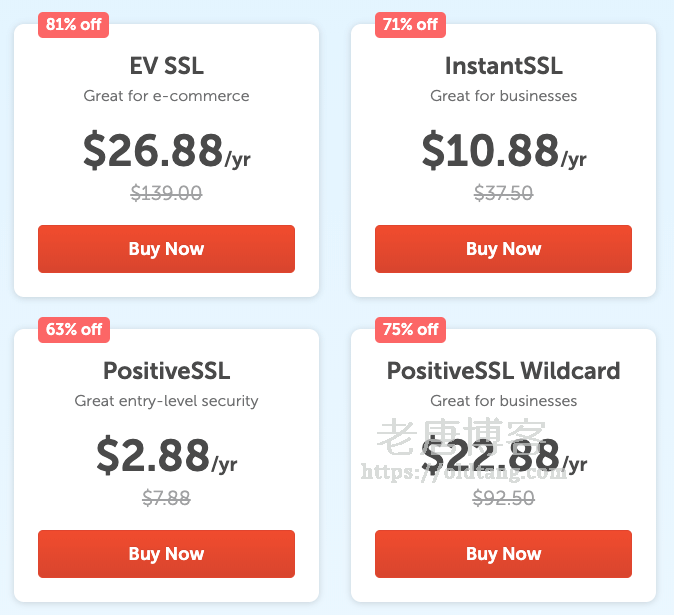Click the $26.88/yr price

point(166,151)
